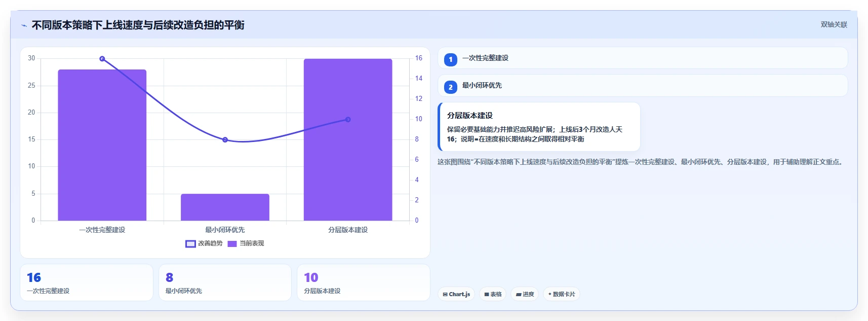The width and height of the screenshot is (868, 321).
Task: Click the 最小闭环优先 bar in chart
Action: (x=225, y=207)
